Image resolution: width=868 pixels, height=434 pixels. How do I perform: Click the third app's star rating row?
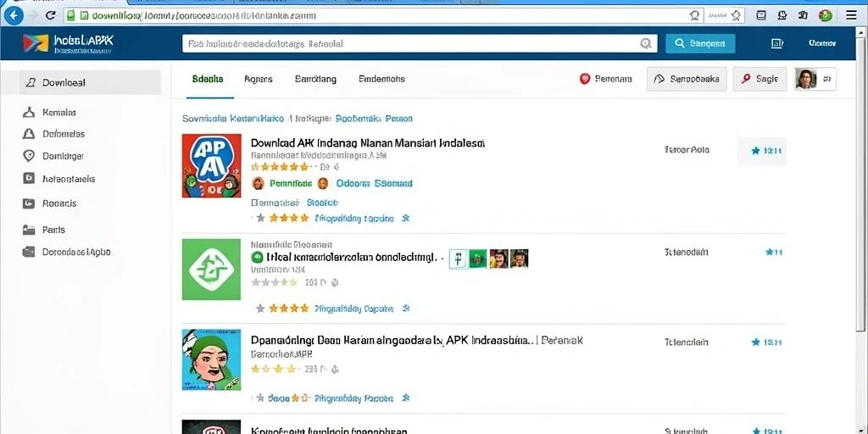pyautogui.click(x=274, y=369)
